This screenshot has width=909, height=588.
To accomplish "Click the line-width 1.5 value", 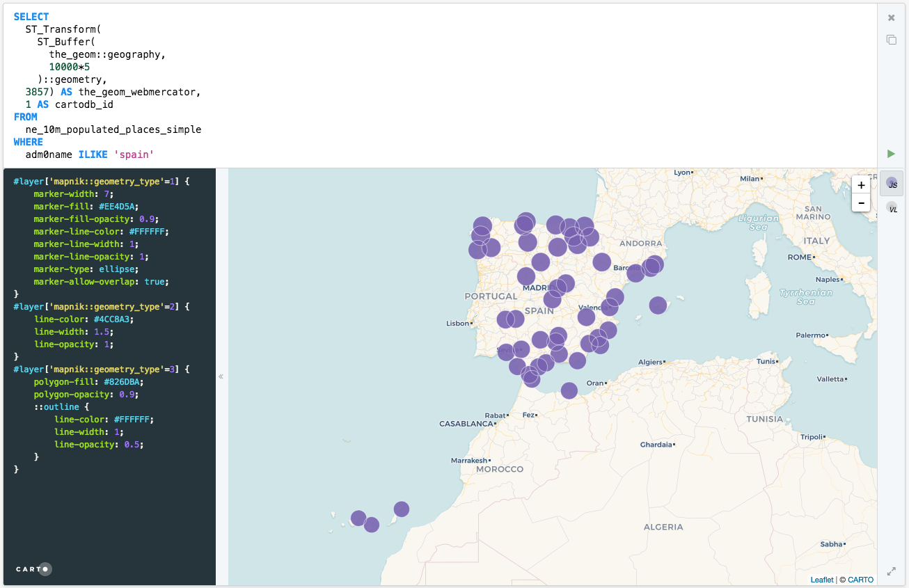I will (101, 331).
